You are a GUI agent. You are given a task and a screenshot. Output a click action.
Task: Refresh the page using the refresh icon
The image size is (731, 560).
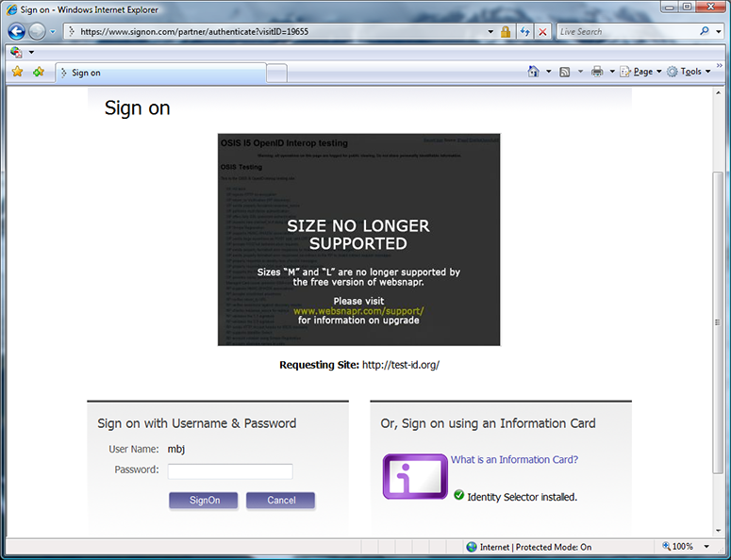(x=524, y=31)
